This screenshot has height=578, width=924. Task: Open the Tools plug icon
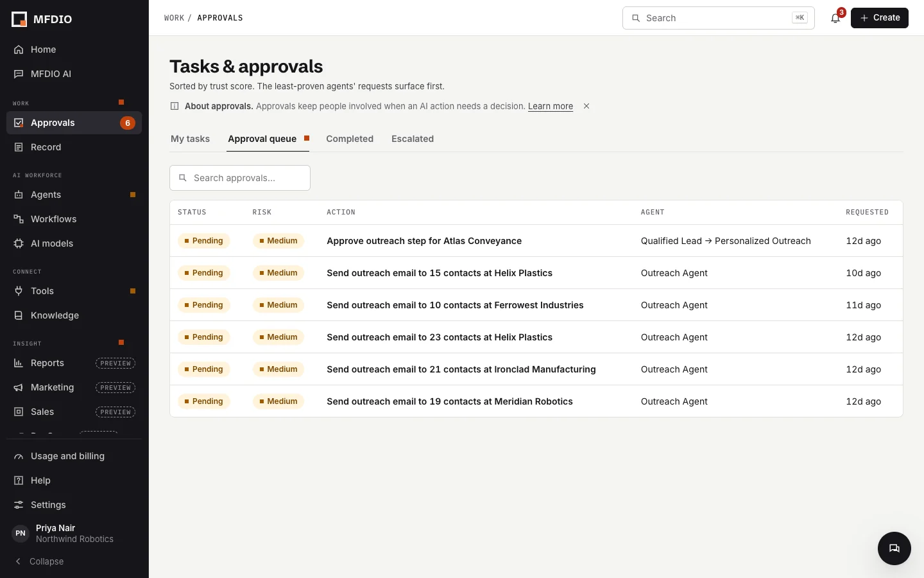(19, 291)
